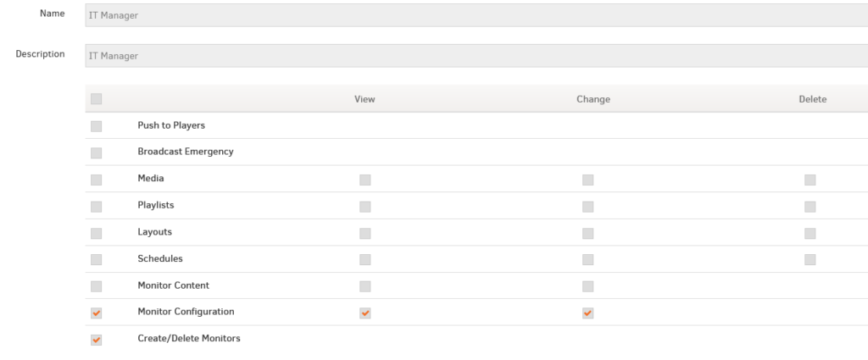Select the Layouts row checkbox
Image resolution: width=868 pixels, height=360 pixels.
point(97,233)
